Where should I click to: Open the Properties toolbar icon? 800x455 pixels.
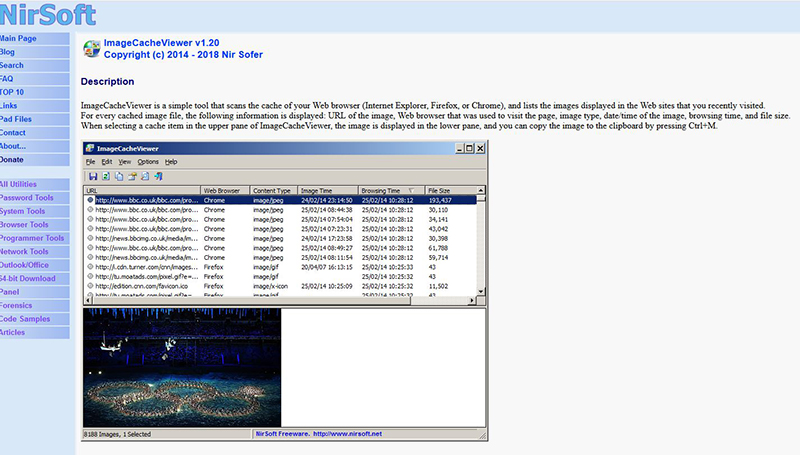coord(132,176)
